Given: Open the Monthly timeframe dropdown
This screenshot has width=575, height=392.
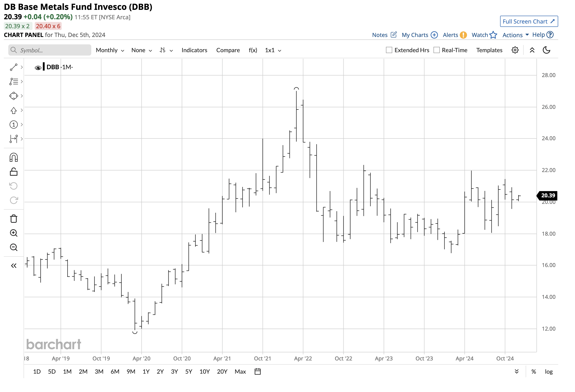Looking at the screenshot, I should pyautogui.click(x=110, y=50).
